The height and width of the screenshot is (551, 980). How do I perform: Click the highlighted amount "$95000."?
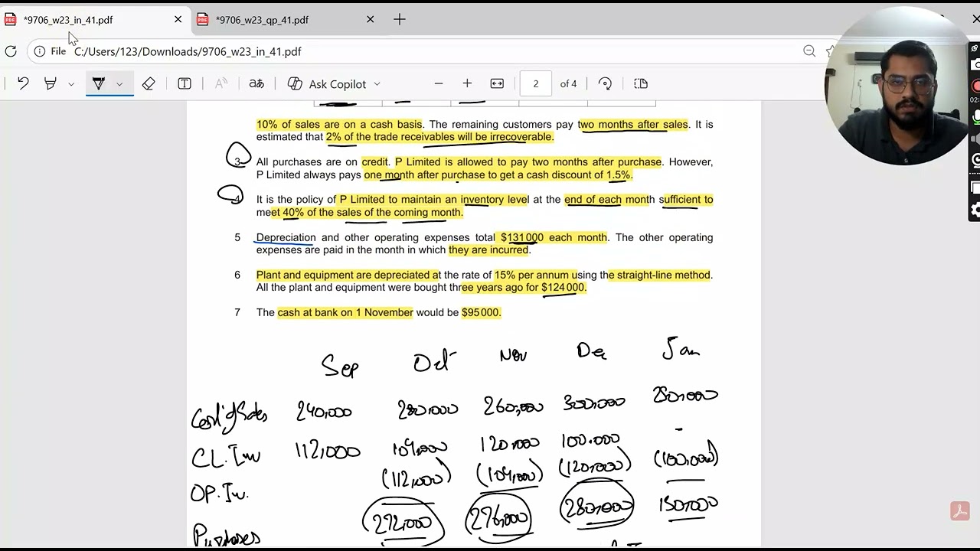click(x=481, y=312)
